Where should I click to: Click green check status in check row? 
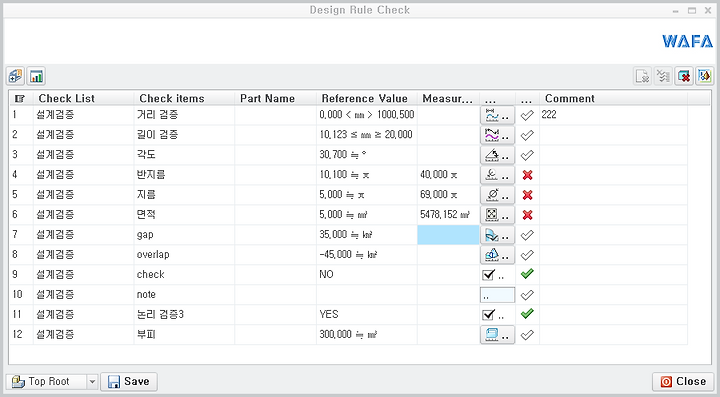[527, 274]
